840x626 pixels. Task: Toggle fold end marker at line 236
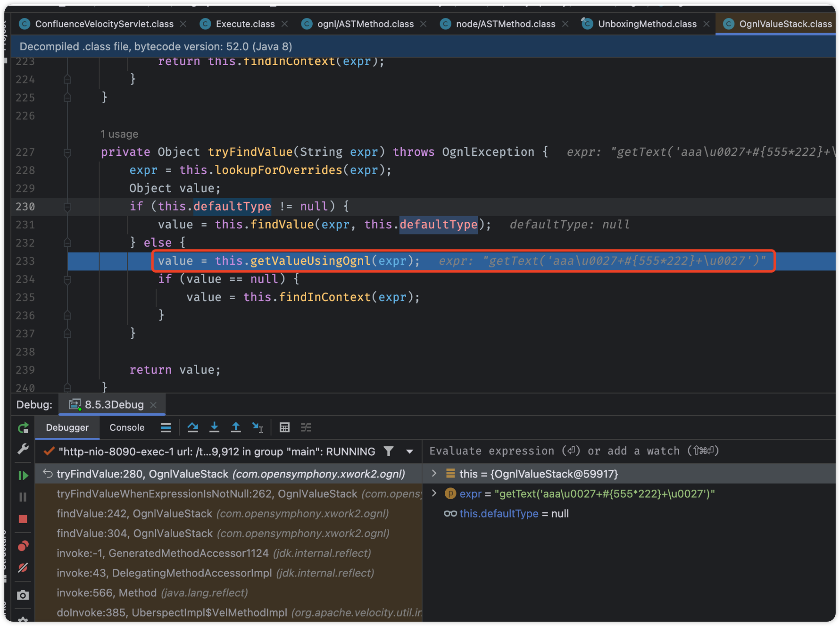(x=67, y=315)
